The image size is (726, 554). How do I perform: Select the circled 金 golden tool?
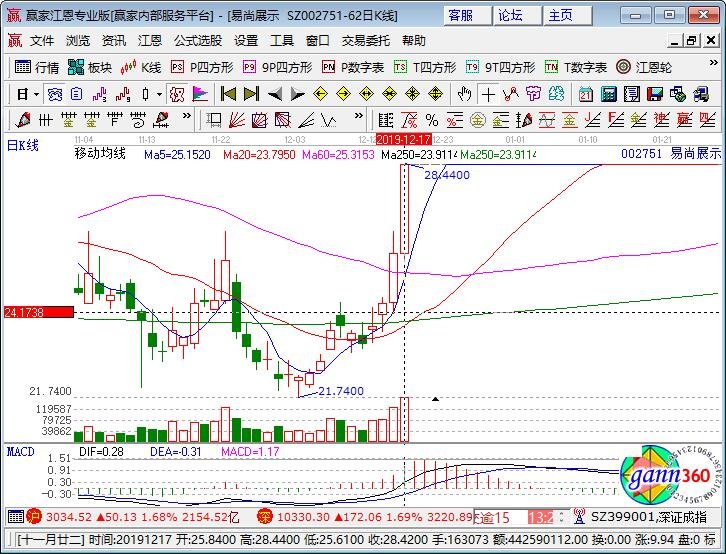[478, 121]
